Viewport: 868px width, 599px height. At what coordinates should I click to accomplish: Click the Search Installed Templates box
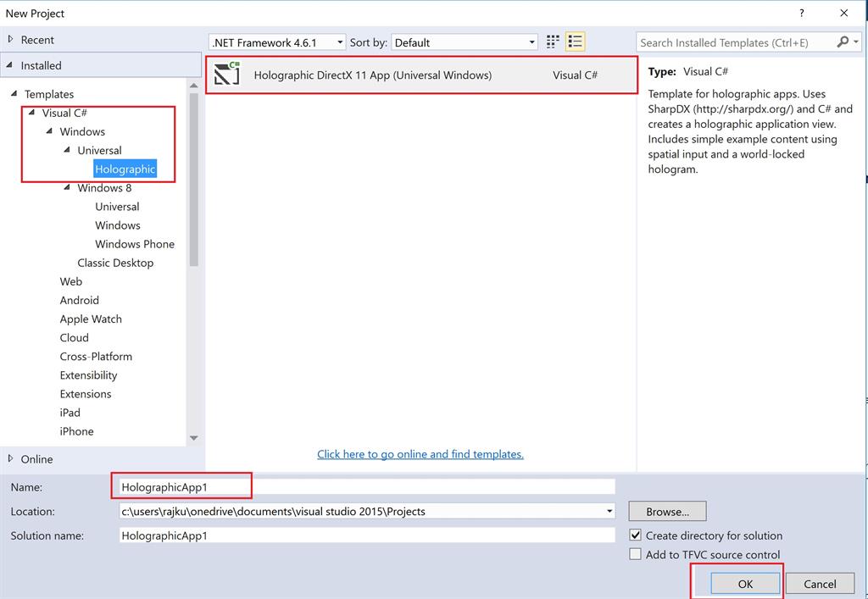coord(737,42)
